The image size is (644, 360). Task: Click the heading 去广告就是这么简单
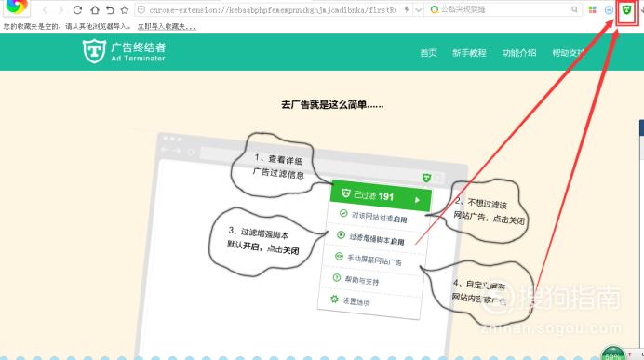pos(332,105)
